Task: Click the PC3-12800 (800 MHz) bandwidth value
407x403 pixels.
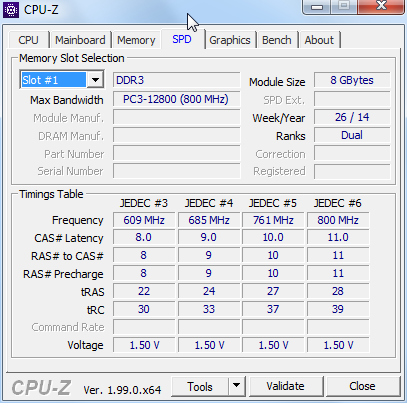Action: [x=177, y=99]
